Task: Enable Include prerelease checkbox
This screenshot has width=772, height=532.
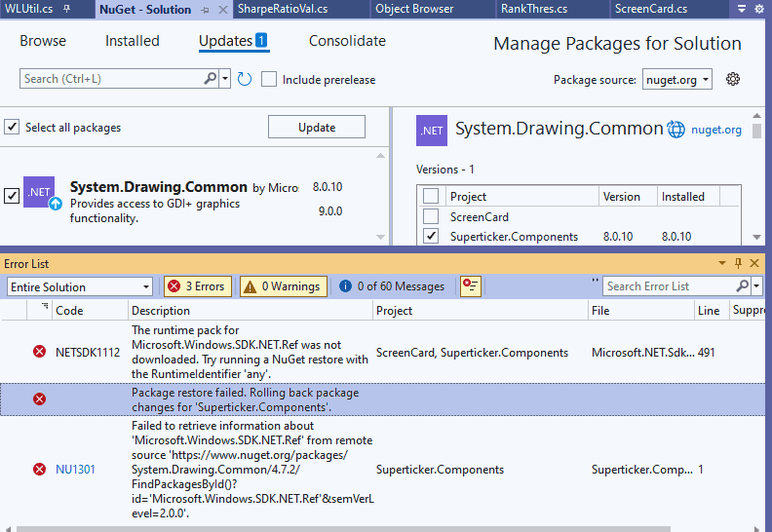Action: [x=269, y=79]
